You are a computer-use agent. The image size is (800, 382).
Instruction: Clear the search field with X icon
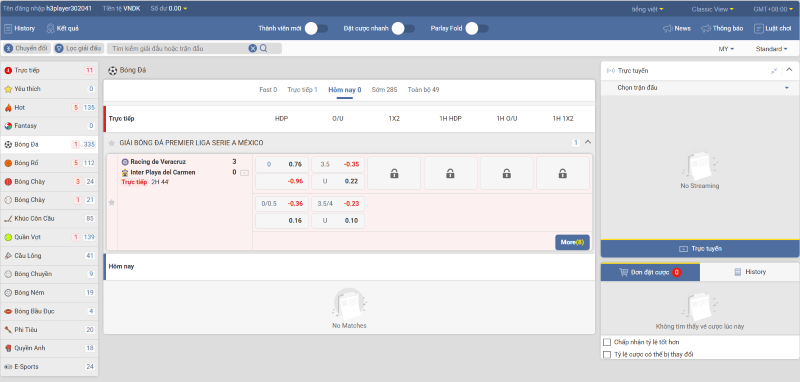[253, 48]
